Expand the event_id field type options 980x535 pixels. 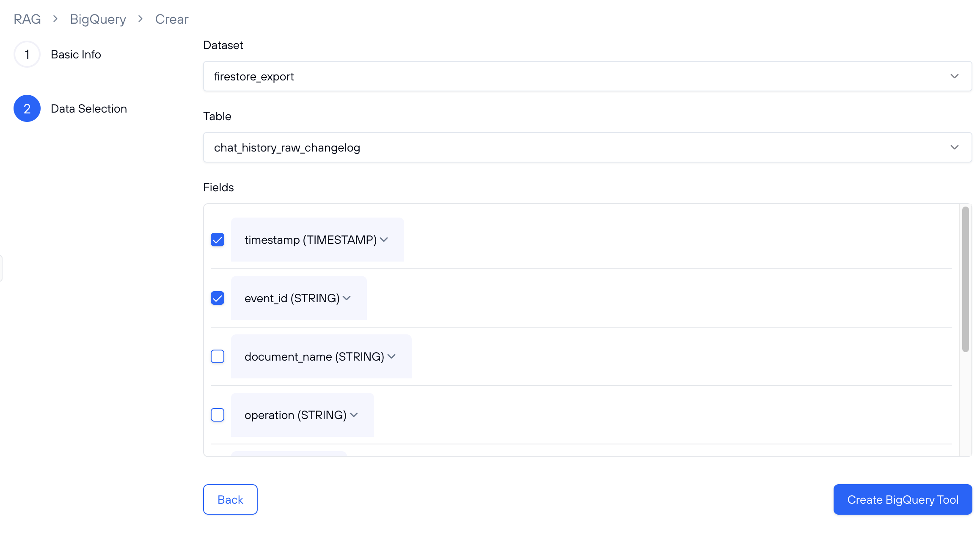(x=347, y=298)
